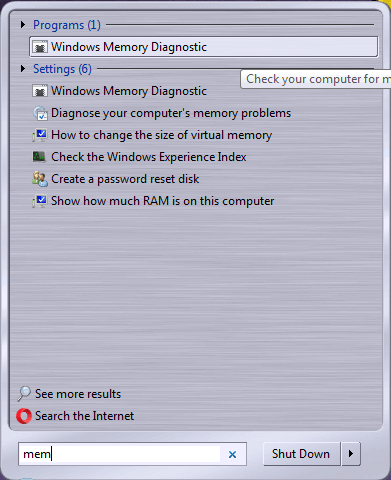Viewport: 391px width, 480px height.
Task: Click the virtual memory size result icon
Action: [x=39, y=135]
